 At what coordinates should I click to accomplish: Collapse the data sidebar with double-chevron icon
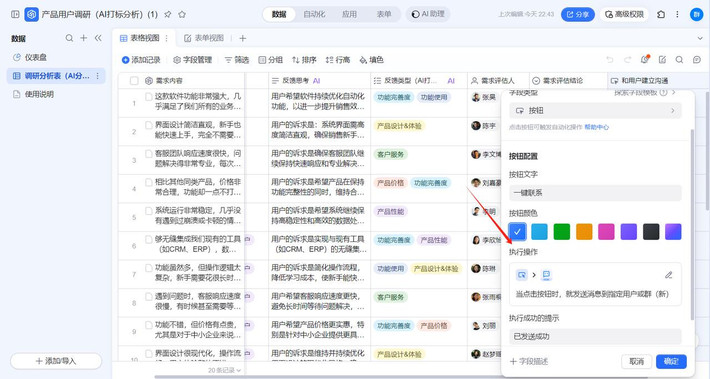click(x=98, y=38)
